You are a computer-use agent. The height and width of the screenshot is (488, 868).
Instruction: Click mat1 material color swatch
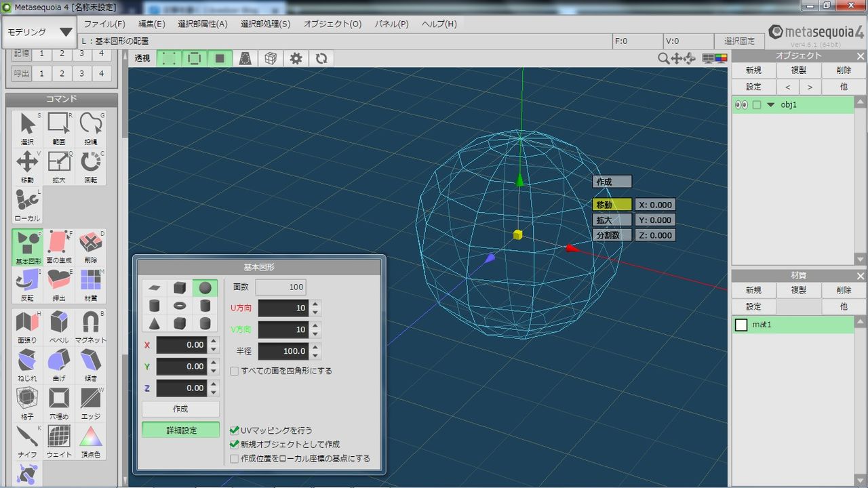(x=741, y=325)
